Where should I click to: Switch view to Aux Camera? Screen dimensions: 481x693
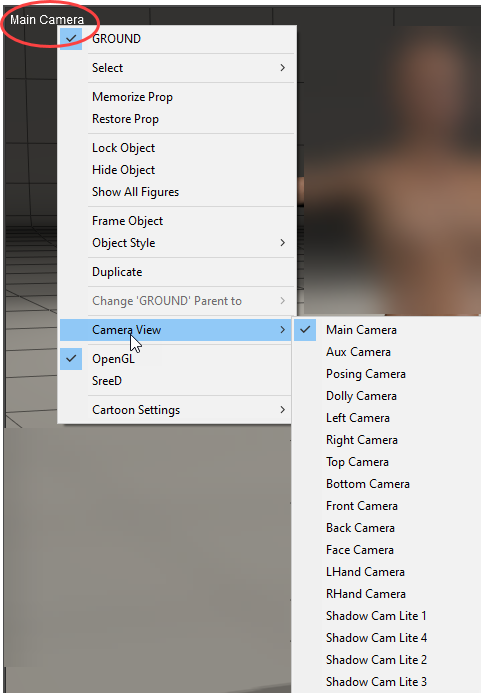[x=359, y=352]
